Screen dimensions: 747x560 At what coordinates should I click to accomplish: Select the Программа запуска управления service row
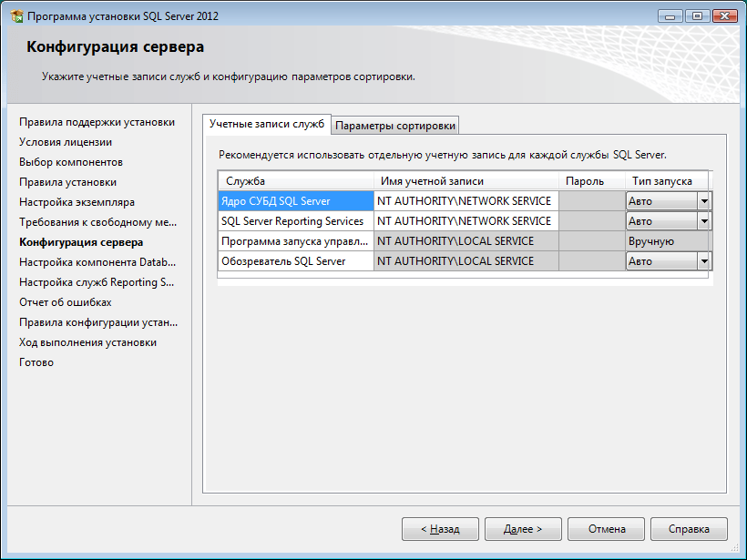click(295, 241)
